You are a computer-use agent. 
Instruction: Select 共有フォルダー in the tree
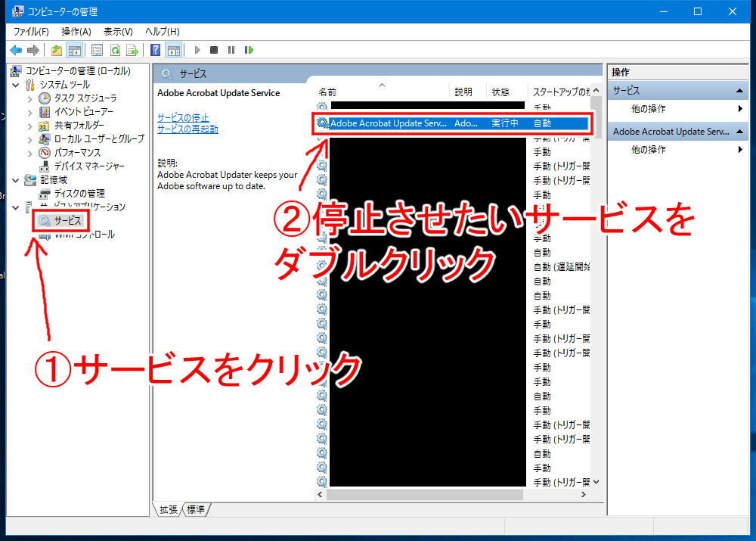(x=79, y=126)
